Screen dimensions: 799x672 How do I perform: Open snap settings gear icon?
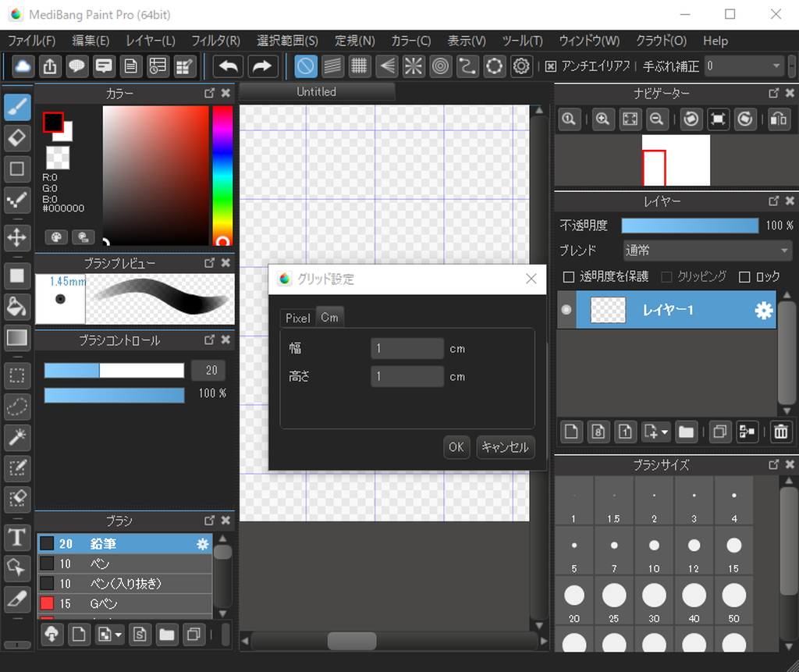(521, 66)
